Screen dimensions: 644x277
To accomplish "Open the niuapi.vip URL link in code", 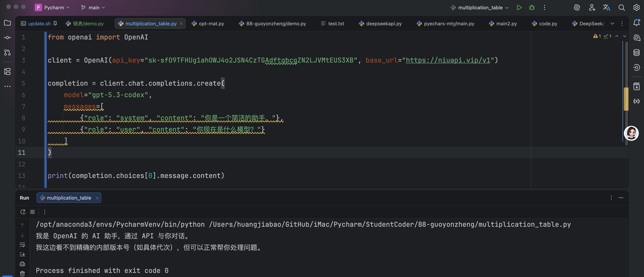I will point(448,60).
